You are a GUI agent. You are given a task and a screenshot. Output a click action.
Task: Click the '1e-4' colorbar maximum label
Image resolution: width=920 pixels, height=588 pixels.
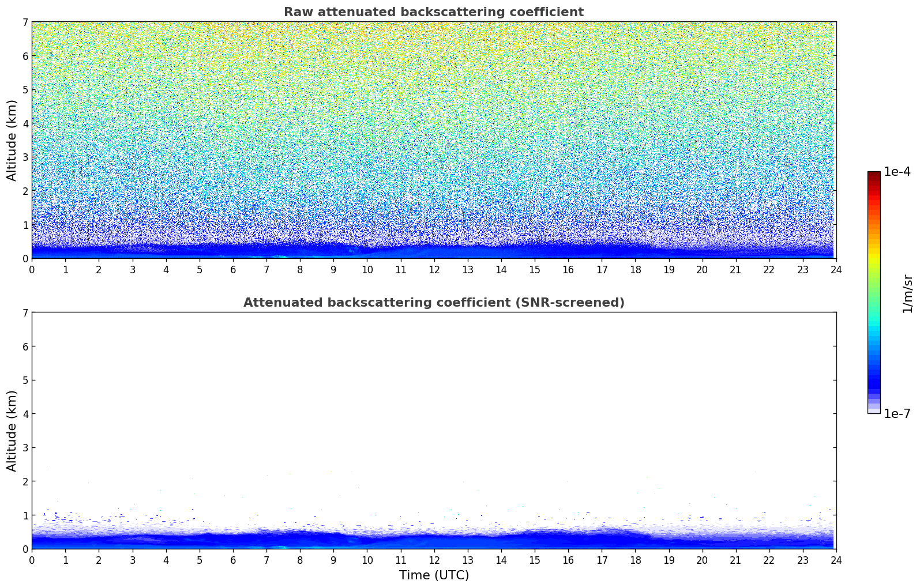pyautogui.click(x=898, y=172)
